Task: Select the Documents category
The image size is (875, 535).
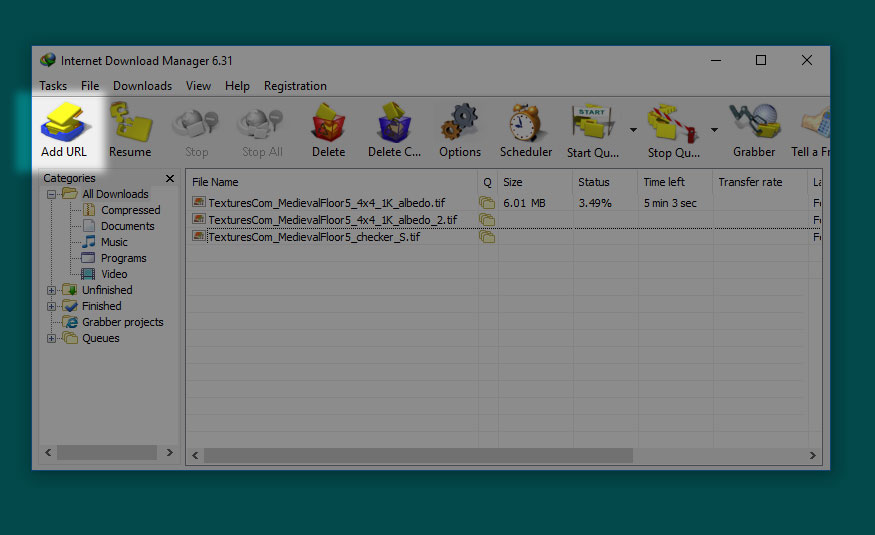Action: pos(127,226)
